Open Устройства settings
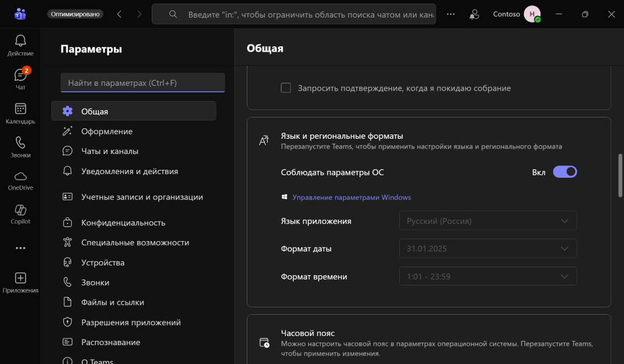The image size is (624, 364). point(133,262)
